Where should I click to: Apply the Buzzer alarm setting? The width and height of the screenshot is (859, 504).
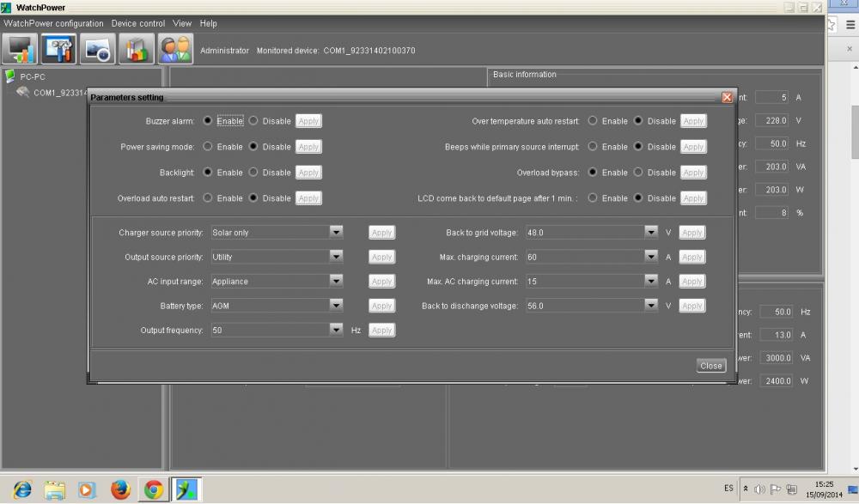pos(308,121)
